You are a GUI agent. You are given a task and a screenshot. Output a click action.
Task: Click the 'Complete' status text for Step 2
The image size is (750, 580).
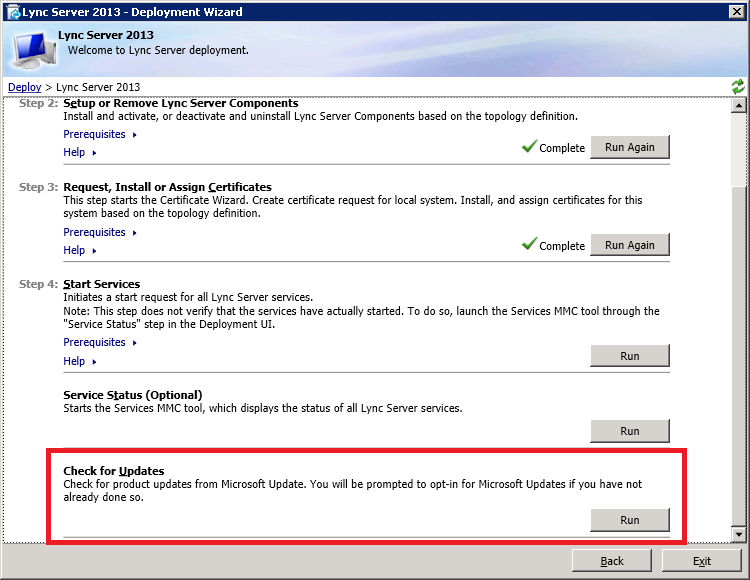click(x=562, y=148)
